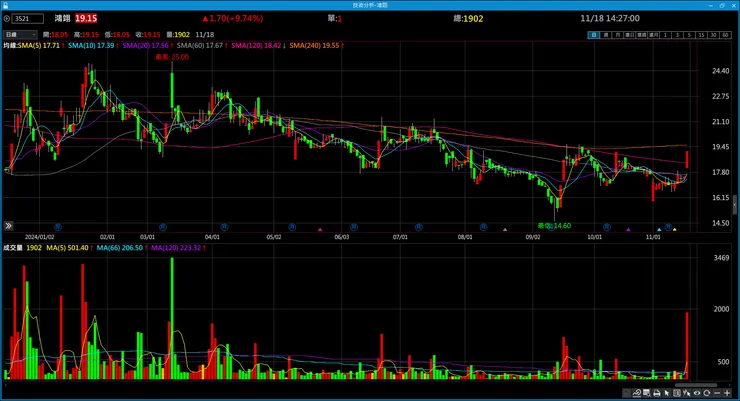Click the timestamp 11/18 14:27:00
740x401 pixels.
tap(610, 18)
